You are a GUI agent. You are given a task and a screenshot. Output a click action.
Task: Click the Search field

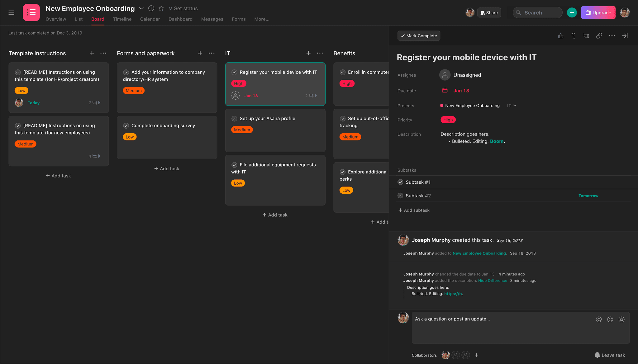(x=538, y=12)
